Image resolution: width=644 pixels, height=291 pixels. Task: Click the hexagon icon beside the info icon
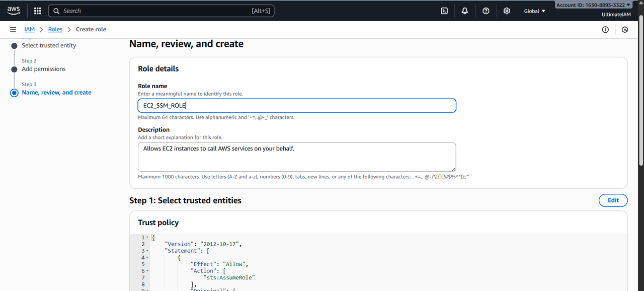(x=625, y=30)
